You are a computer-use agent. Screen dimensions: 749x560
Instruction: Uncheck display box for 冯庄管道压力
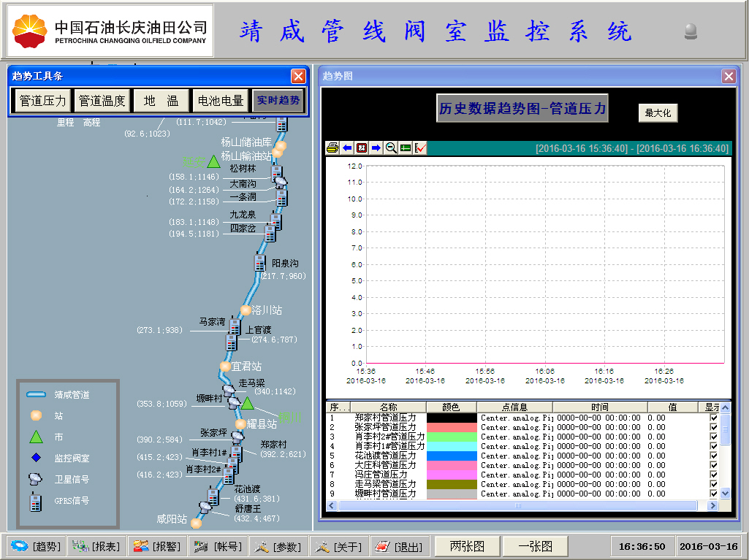pyautogui.click(x=714, y=475)
